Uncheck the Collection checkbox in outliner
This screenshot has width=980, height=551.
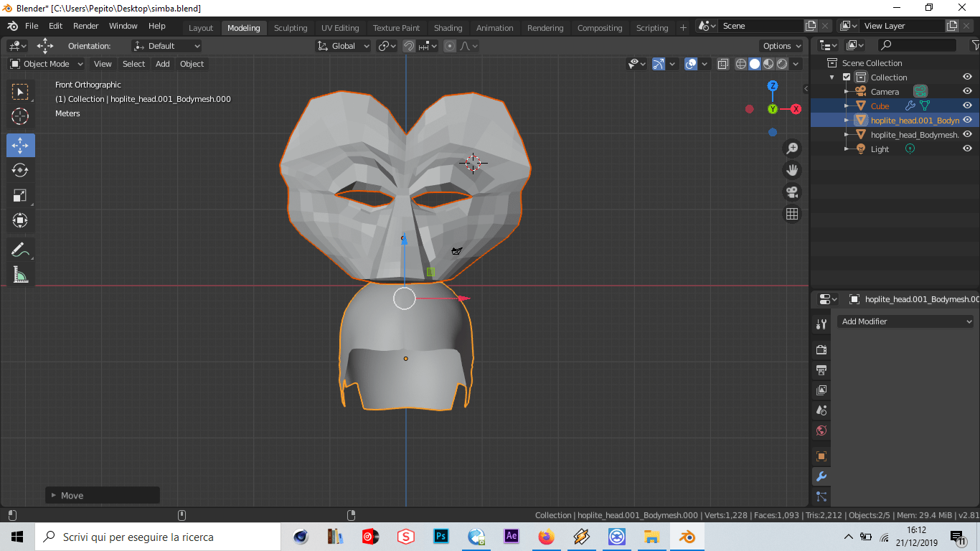coord(847,77)
